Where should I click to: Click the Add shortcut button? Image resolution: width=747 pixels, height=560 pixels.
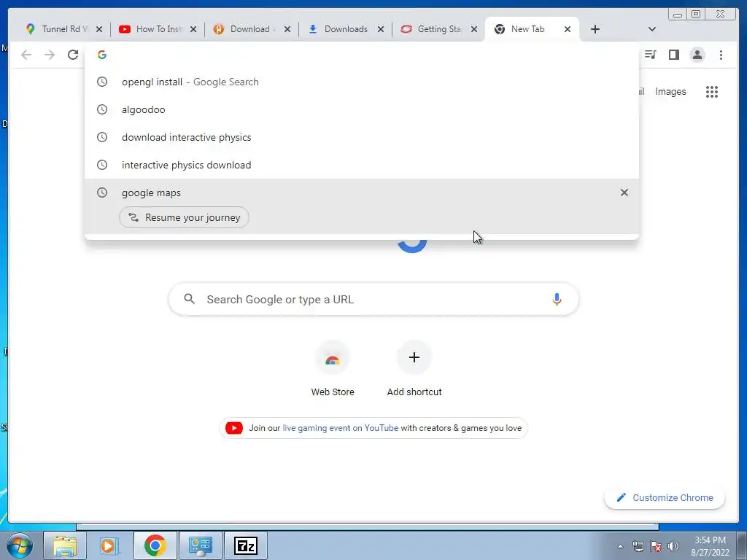[x=414, y=369]
